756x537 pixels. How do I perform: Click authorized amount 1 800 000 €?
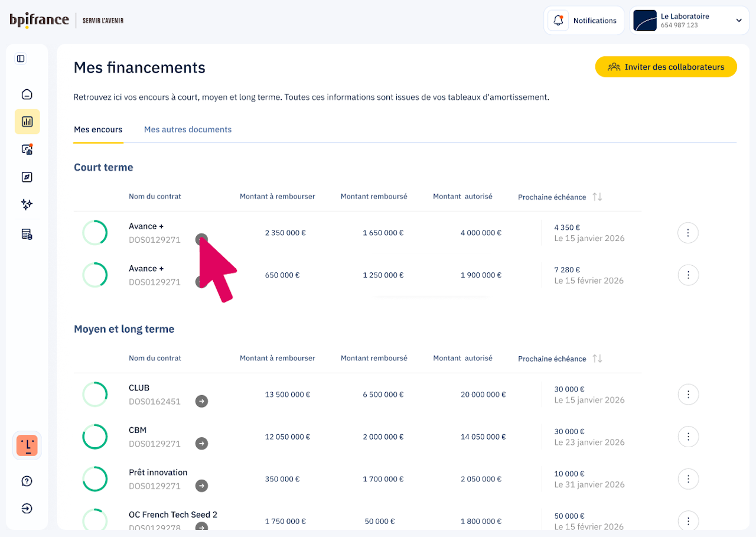(481, 521)
